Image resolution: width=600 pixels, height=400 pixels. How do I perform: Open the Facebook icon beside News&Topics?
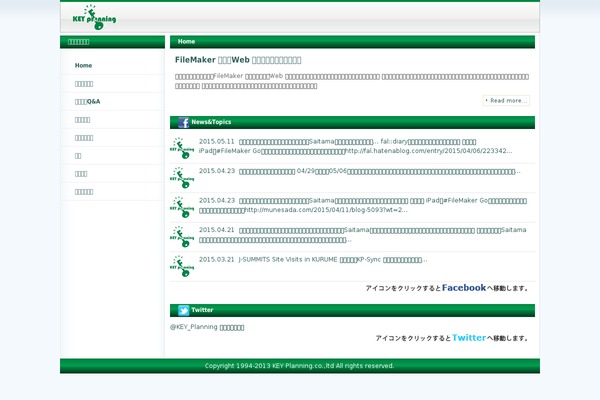tap(183, 122)
